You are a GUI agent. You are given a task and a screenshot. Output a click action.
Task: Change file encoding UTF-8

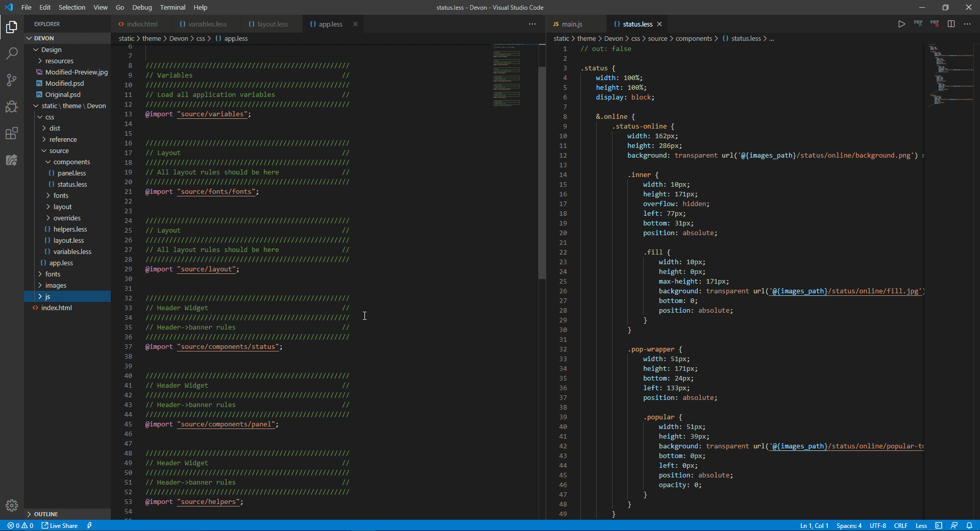(878, 525)
